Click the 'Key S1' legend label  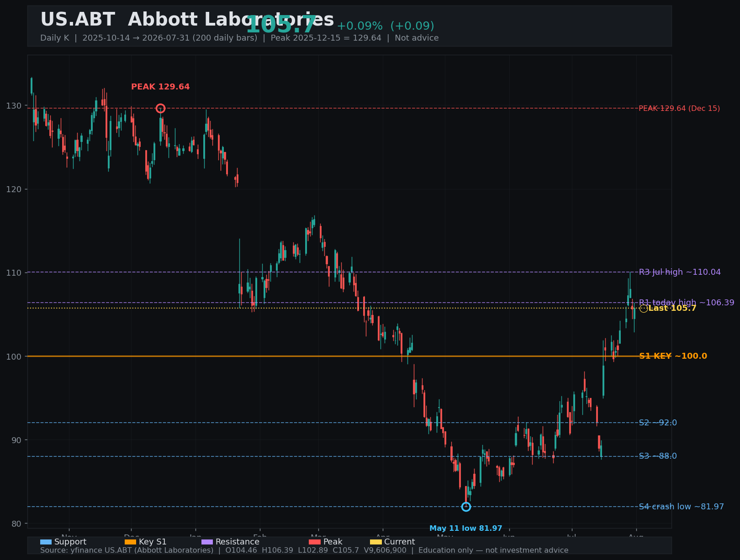coord(153,542)
